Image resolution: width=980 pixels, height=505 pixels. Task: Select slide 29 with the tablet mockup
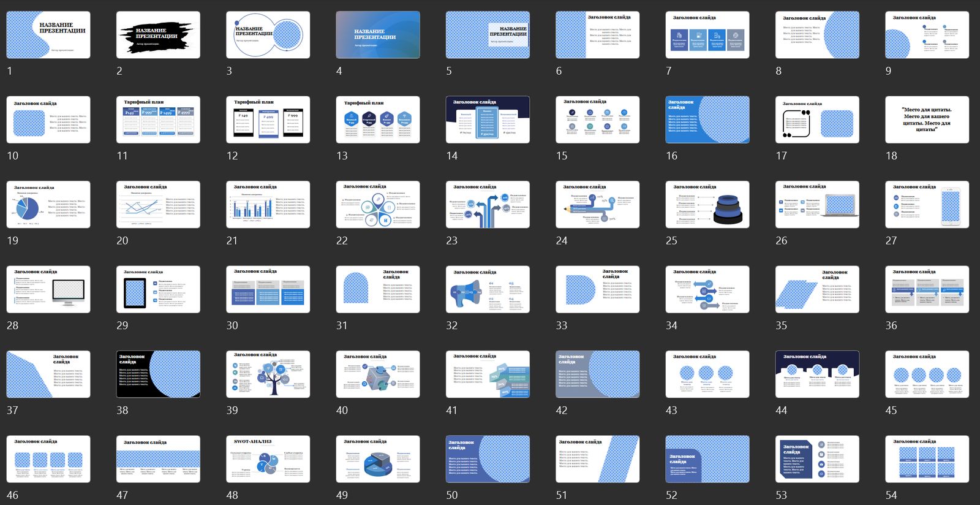click(158, 289)
